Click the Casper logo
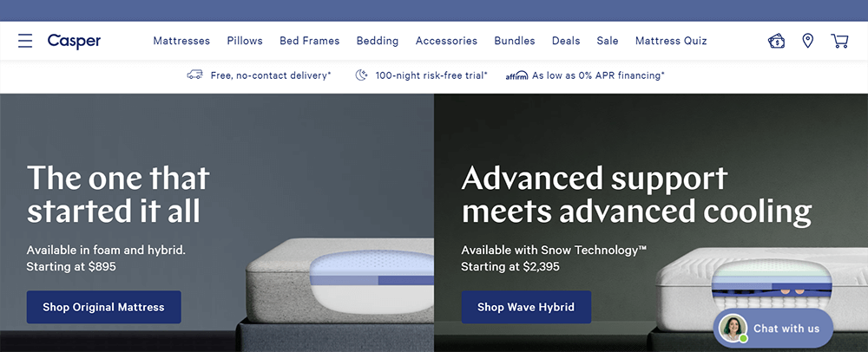The image size is (868, 352). coord(74,41)
